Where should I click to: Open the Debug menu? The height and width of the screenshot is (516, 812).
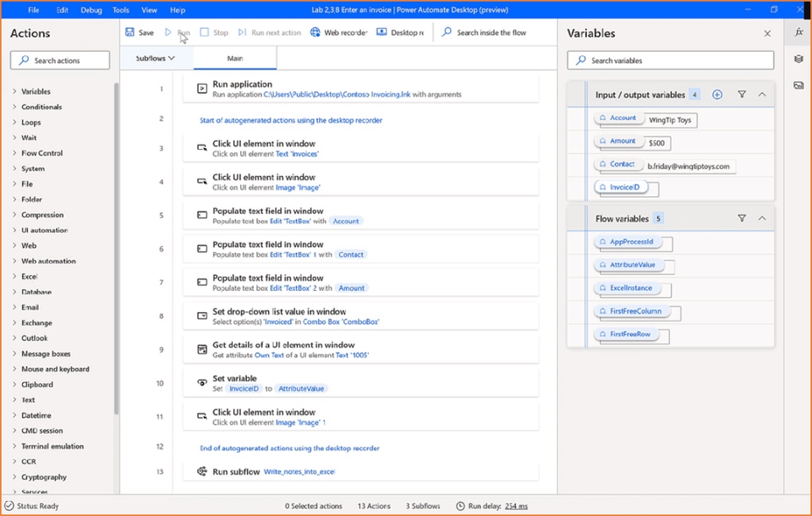(91, 9)
